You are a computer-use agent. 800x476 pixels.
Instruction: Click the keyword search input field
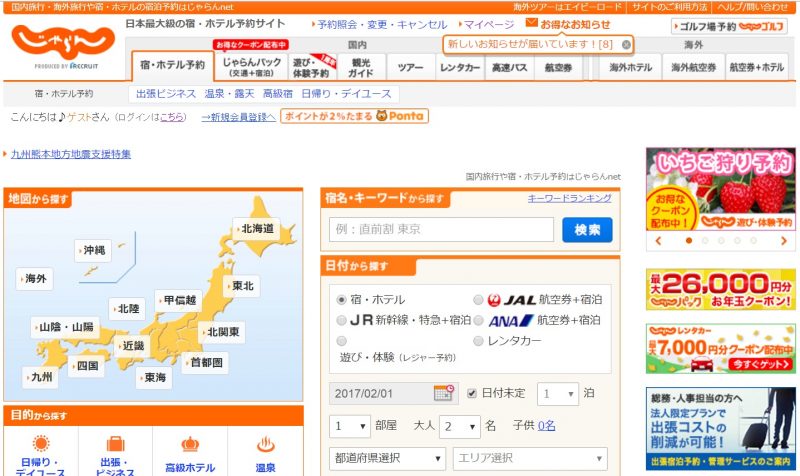441,230
